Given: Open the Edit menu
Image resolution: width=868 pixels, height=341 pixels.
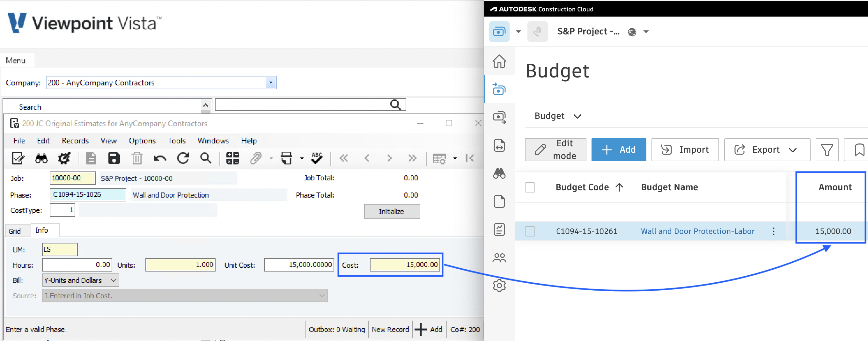Looking at the screenshot, I should point(43,140).
